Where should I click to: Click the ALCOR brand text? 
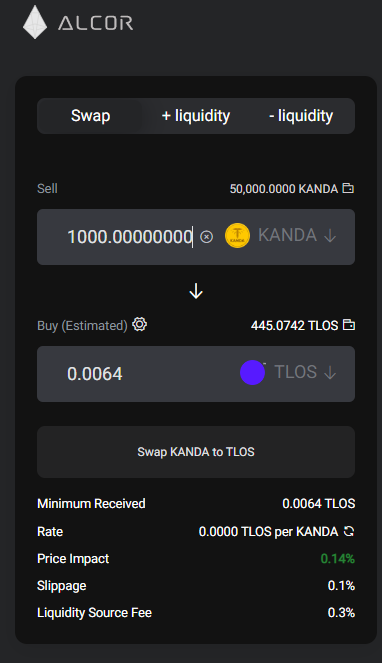click(x=96, y=23)
